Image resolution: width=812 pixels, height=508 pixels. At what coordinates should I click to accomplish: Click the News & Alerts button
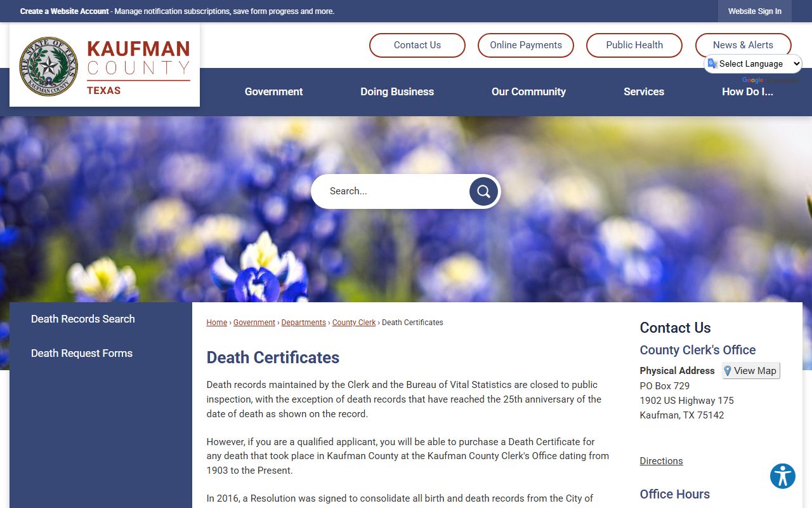[743, 45]
